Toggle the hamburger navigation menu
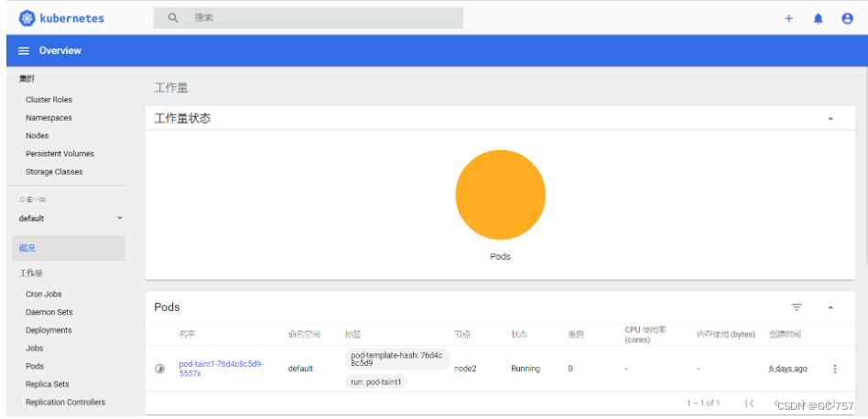 (24, 50)
